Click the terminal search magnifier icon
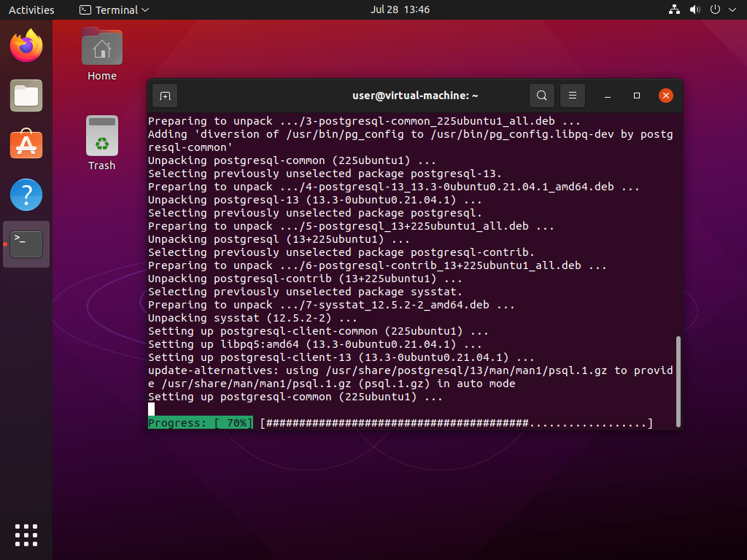This screenshot has height=560, width=747. coord(541,96)
